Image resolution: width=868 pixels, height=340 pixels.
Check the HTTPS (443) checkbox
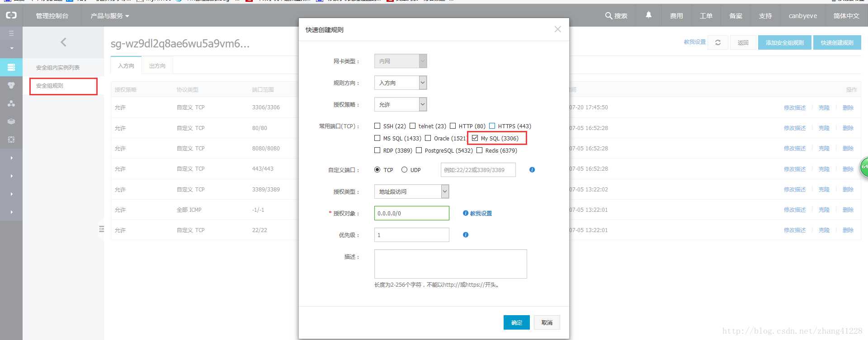pos(492,126)
